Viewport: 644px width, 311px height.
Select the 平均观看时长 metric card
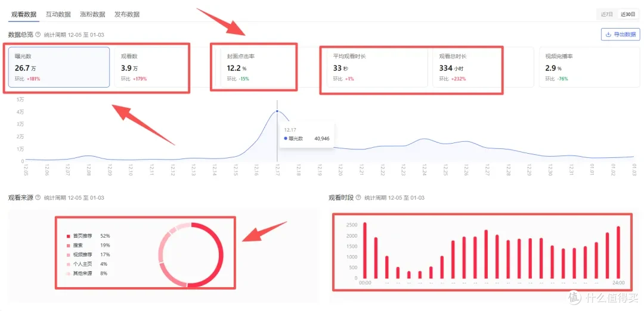pyautogui.click(x=377, y=67)
